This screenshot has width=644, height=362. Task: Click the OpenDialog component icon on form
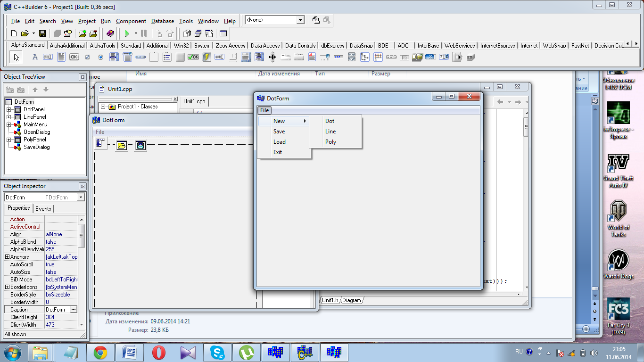click(x=121, y=146)
